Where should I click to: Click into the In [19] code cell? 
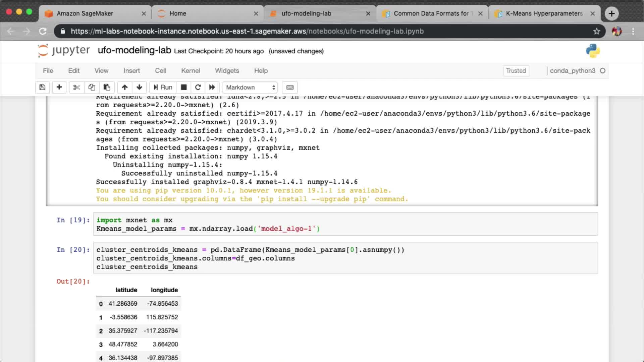[x=345, y=224]
